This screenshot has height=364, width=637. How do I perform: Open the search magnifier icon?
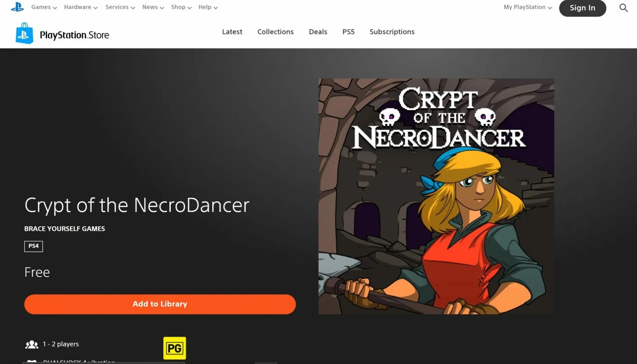[x=623, y=8]
